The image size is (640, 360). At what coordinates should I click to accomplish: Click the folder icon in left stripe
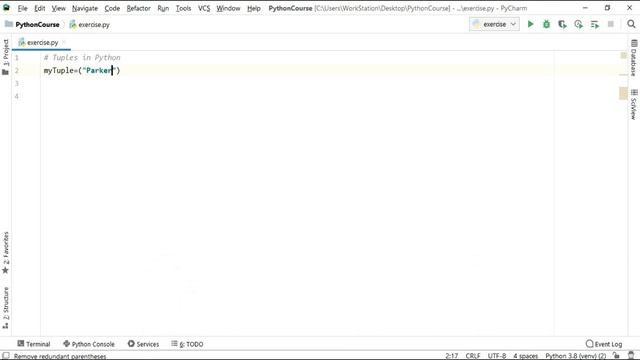(x=5, y=72)
